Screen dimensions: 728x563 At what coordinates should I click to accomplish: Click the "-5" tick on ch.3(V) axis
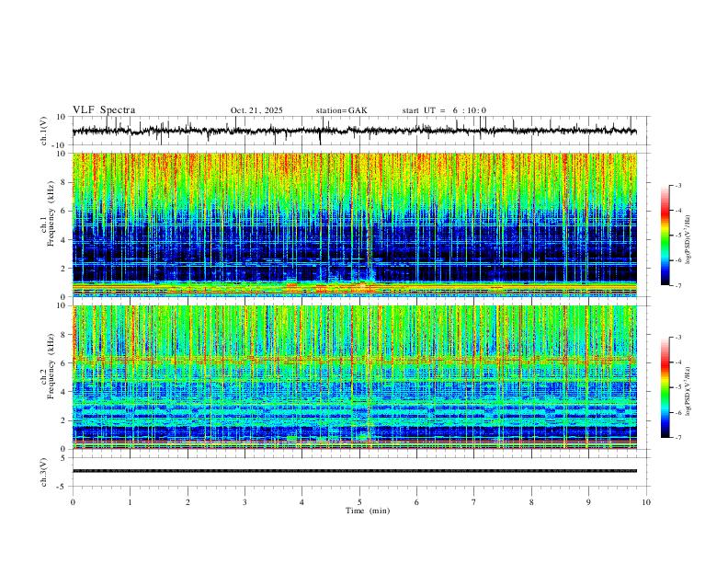(x=62, y=487)
